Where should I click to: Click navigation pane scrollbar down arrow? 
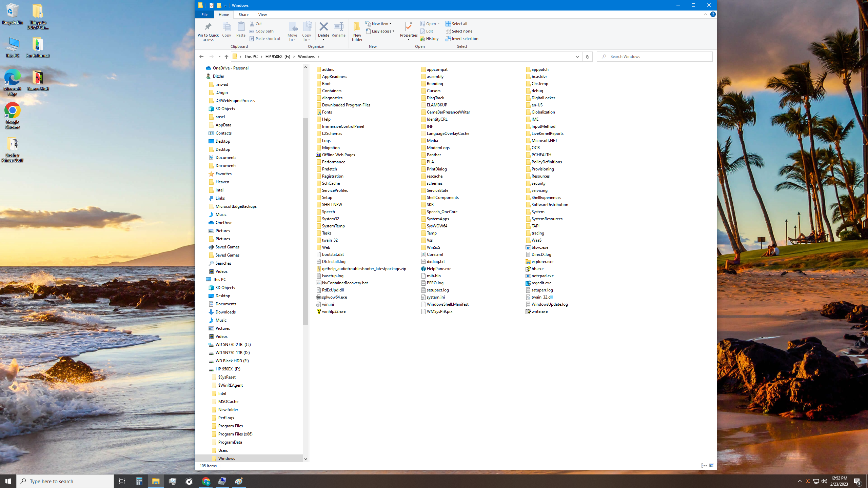[305, 459]
